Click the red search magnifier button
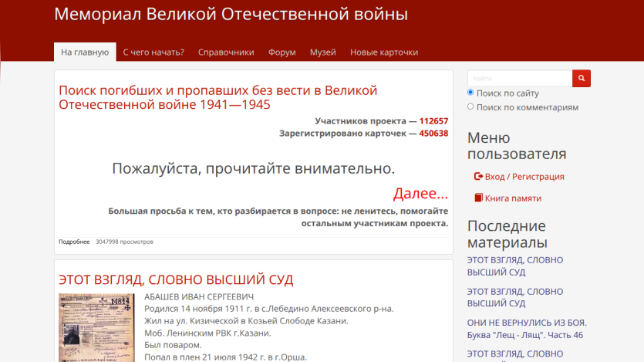The height and width of the screenshot is (362, 644). (582, 78)
